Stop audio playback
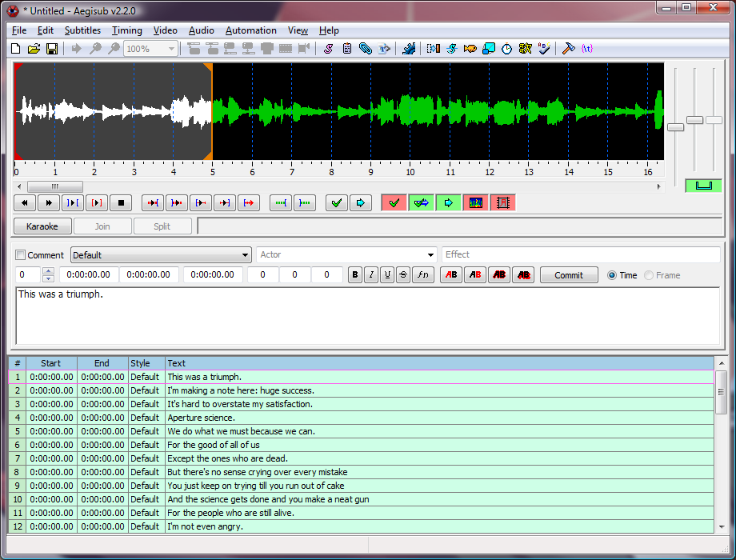 [x=121, y=203]
